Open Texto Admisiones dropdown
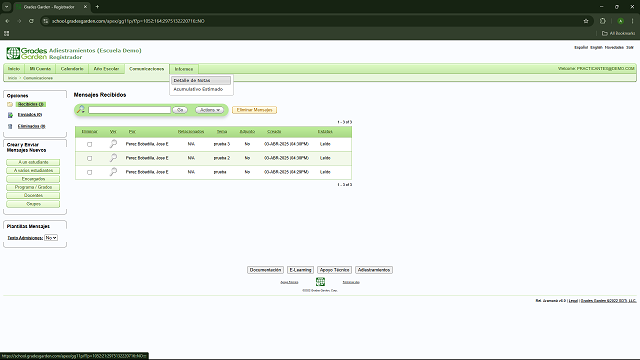The height and width of the screenshot is (360, 640). point(51,238)
